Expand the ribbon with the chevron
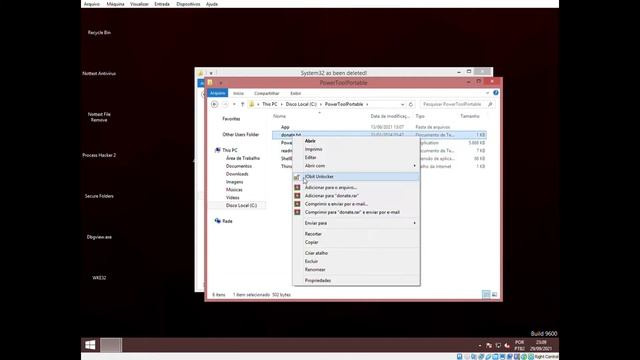This screenshot has height=360, width=640. 487,93
